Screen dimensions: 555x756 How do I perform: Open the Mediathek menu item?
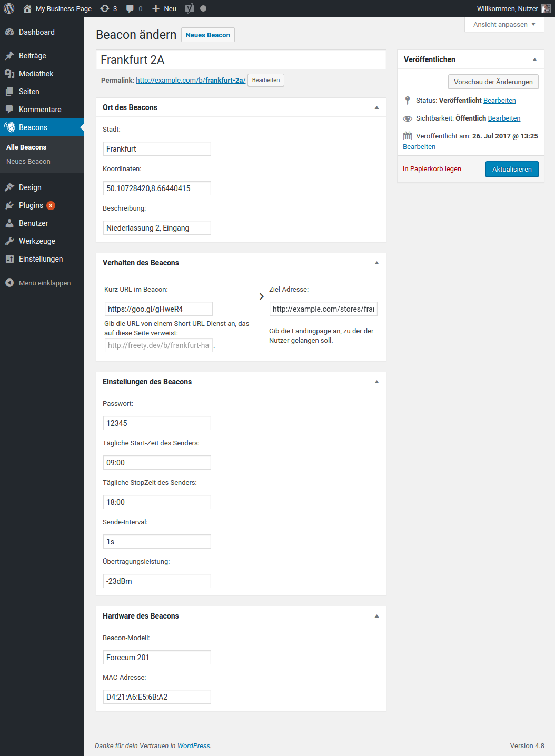36,74
